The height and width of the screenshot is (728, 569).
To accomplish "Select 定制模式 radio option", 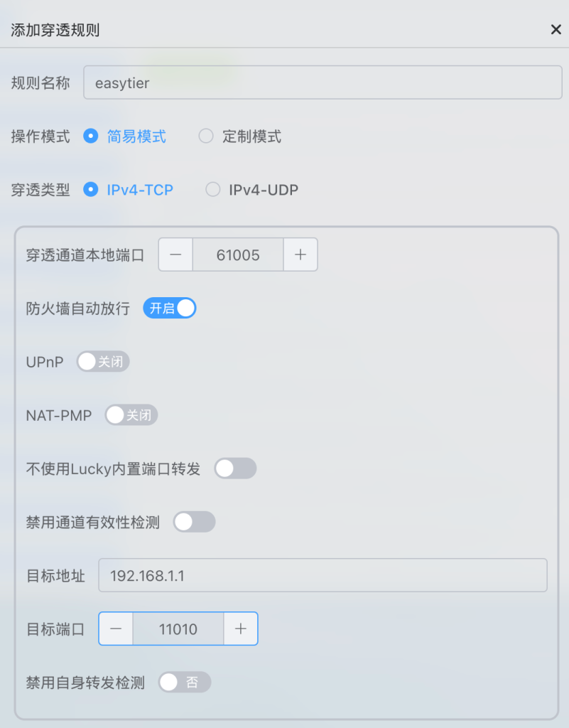I will [x=206, y=136].
